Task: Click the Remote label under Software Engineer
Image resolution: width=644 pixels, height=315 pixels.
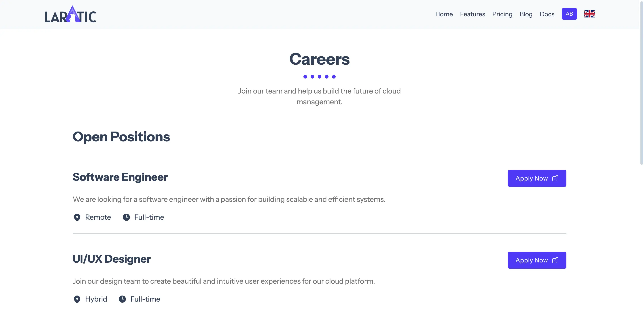Action: pyautogui.click(x=98, y=217)
